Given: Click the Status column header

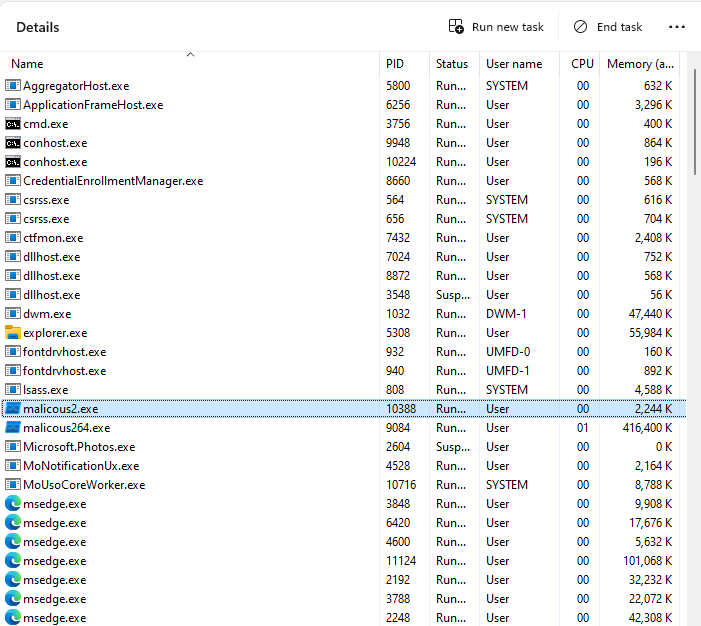Looking at the screenshot, I should (x=452, y=64).
